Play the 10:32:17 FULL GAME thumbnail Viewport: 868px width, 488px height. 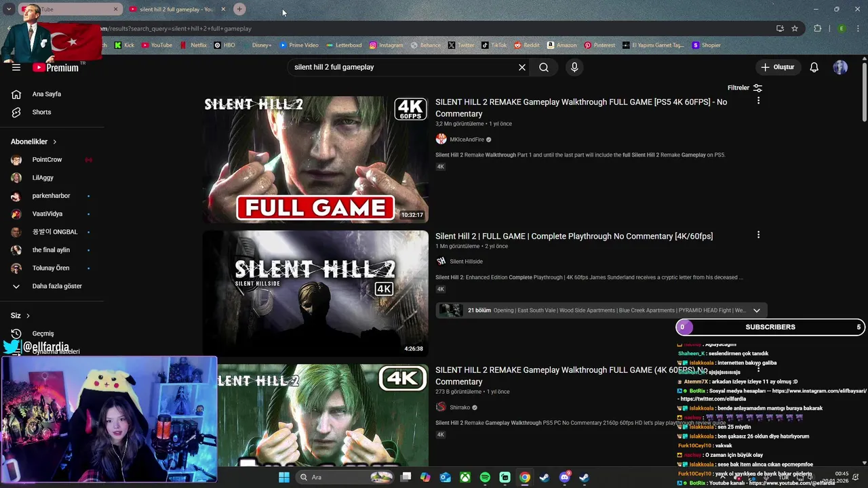pos(315,159)
